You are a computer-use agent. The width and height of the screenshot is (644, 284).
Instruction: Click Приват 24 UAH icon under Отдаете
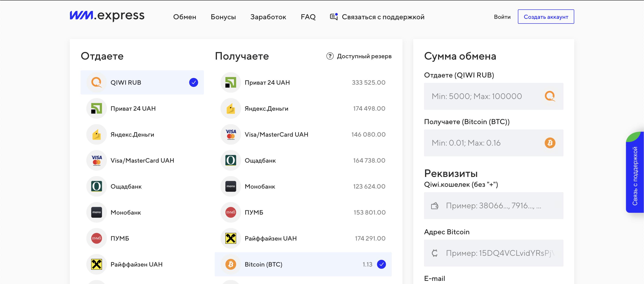pos(97,108)
